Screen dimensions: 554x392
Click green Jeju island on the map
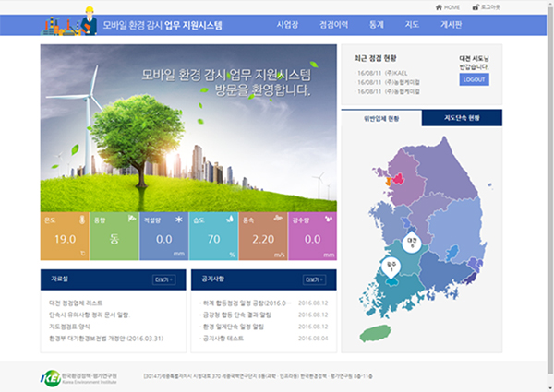pos(375,332)
